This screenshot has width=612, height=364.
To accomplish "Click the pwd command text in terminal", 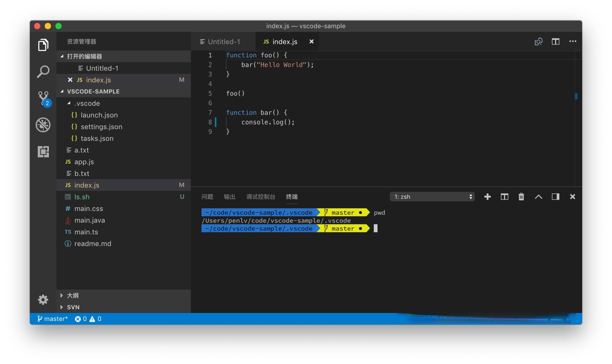I will [379, 212].
